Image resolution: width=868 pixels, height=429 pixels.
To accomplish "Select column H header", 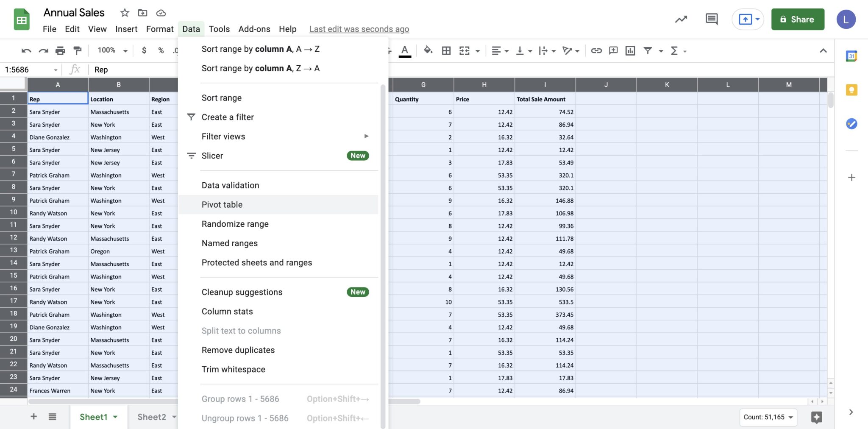I will click(484, 85).
